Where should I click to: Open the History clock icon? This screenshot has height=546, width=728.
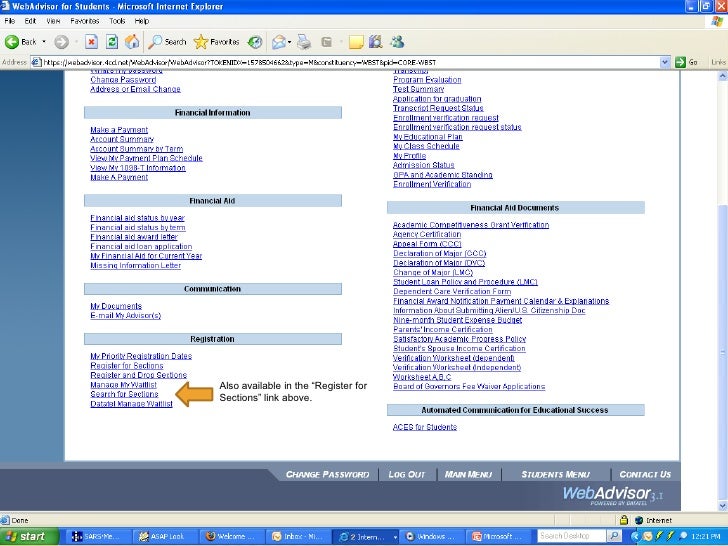pos(254,42)
